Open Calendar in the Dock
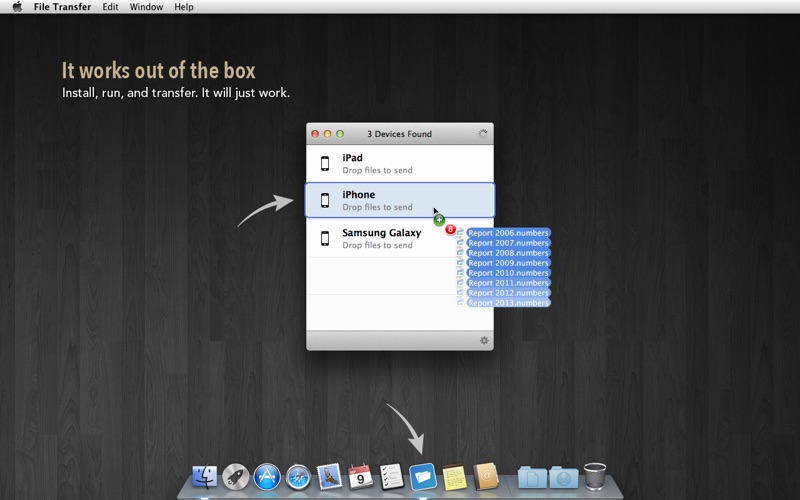800x500 pixels. (360, 477)
